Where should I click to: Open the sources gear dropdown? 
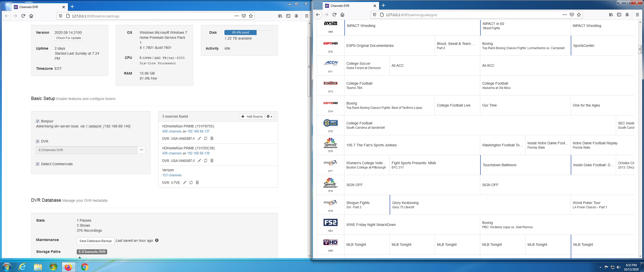click(x=269, y=116)
